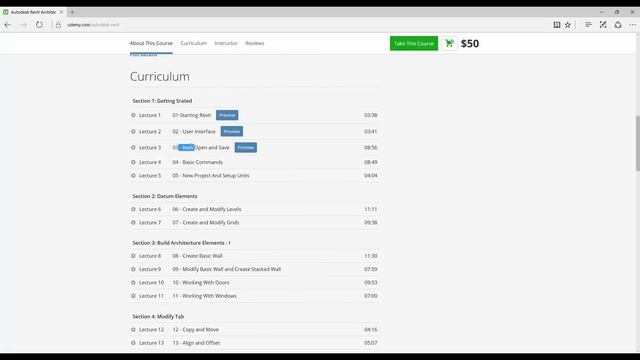Viewport: 640px width, 360px height.
Task: Click the circle bullet beside Lecture 1
Action: pyautogui.click(x=133, y=115)
